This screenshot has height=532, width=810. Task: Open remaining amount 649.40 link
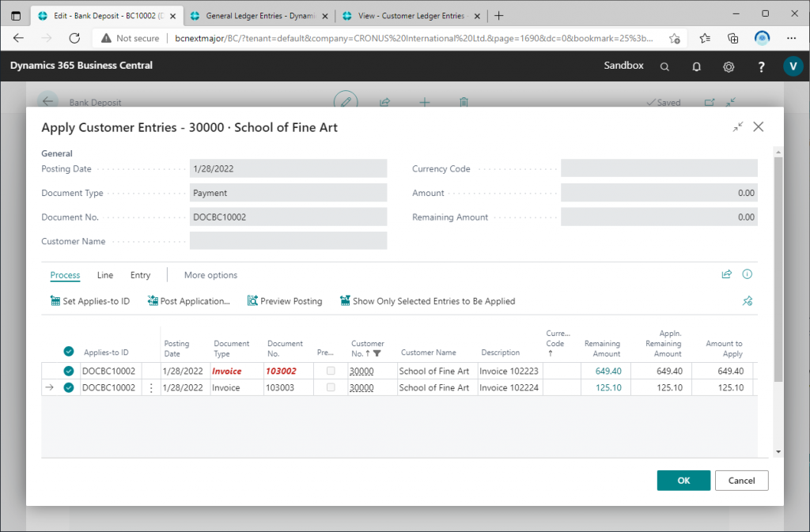(x=608, y=371)
